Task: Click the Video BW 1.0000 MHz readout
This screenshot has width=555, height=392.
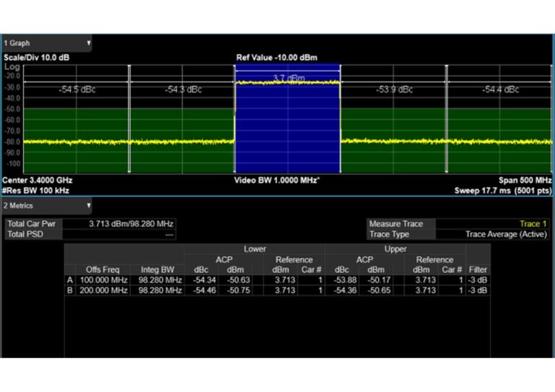Action: pyautogui.click(x=277, y=180)
